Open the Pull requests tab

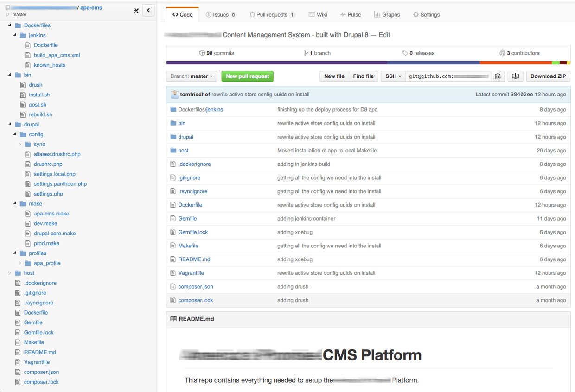click(x=272, y=15)
